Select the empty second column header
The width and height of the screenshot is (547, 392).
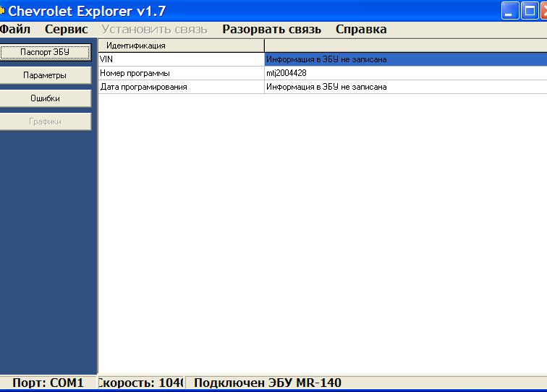(406, 46)
